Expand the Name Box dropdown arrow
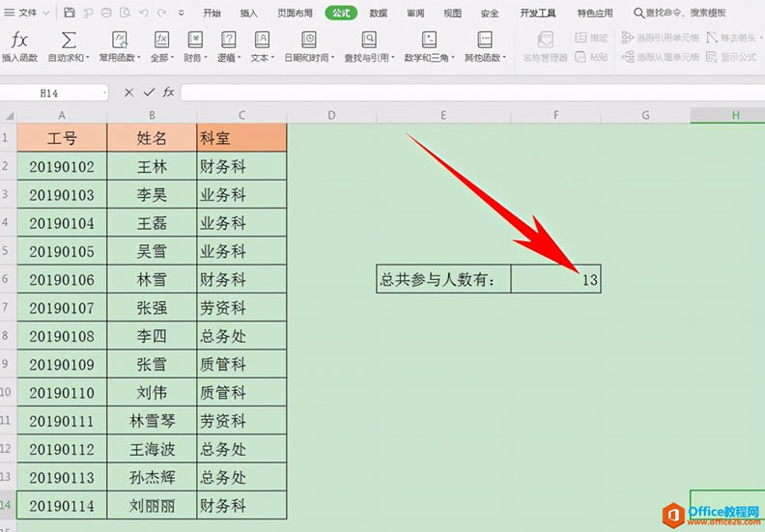Image resolution: width=765 pixels, height=532 pixels. [x=104, y=93]
